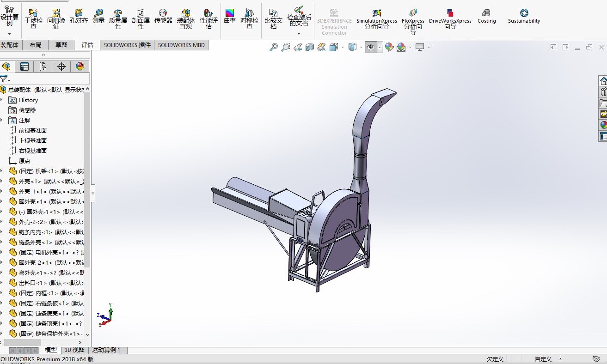Switch to the PropertyManager panel tab
This screenshot has width=607, height=364.
pos(25,67)
